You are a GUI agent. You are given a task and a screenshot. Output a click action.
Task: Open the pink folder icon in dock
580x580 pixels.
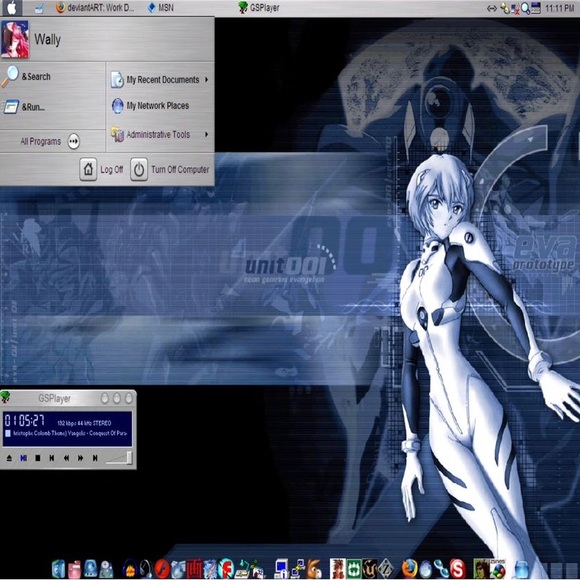(x=74, y=570)
